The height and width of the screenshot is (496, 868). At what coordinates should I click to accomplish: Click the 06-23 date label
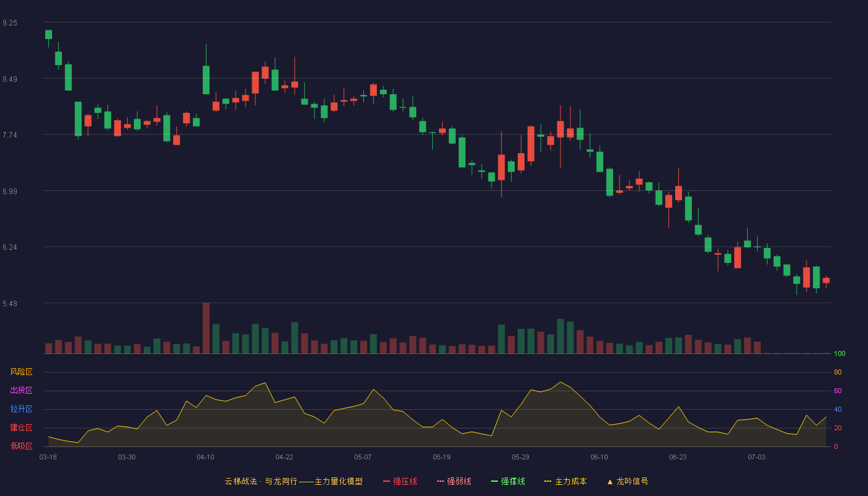point(678,457)
